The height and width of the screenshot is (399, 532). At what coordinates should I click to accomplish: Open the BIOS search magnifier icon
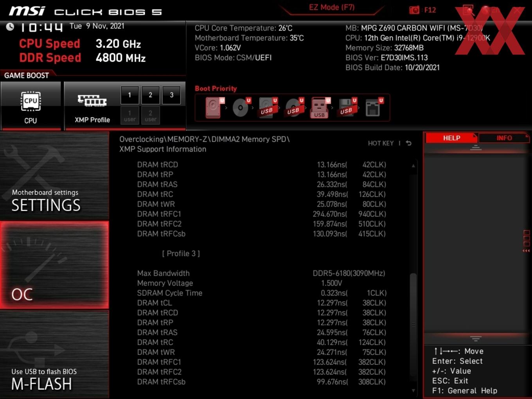point(468,10)
